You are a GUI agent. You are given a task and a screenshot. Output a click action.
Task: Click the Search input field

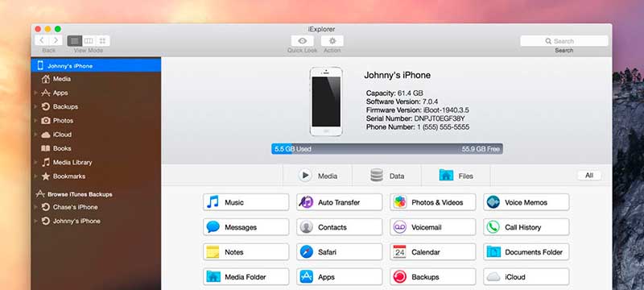click(x=564, y=41)
